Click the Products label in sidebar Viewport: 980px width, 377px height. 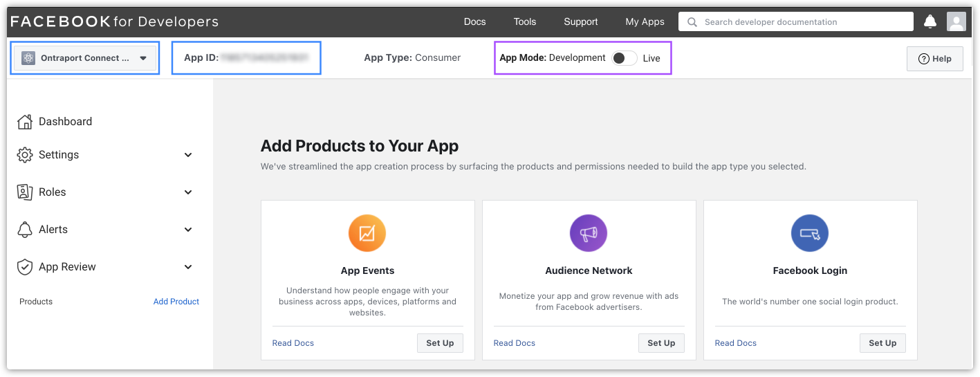point(36,302)
